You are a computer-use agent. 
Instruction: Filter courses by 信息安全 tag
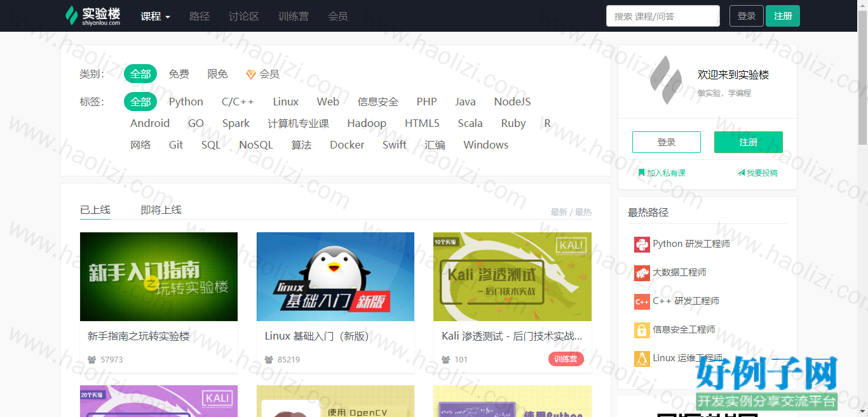[x=378, y=102]
